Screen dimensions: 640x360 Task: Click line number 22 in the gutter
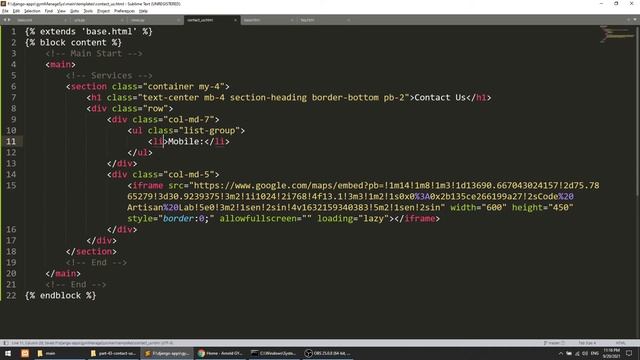tap(11, 296)
